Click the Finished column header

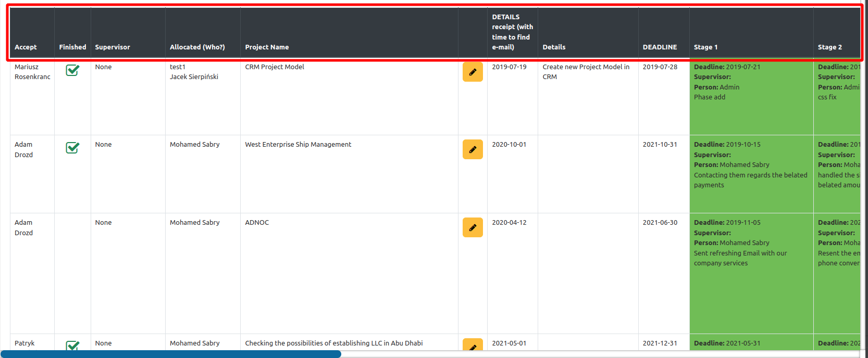(72, 47)
